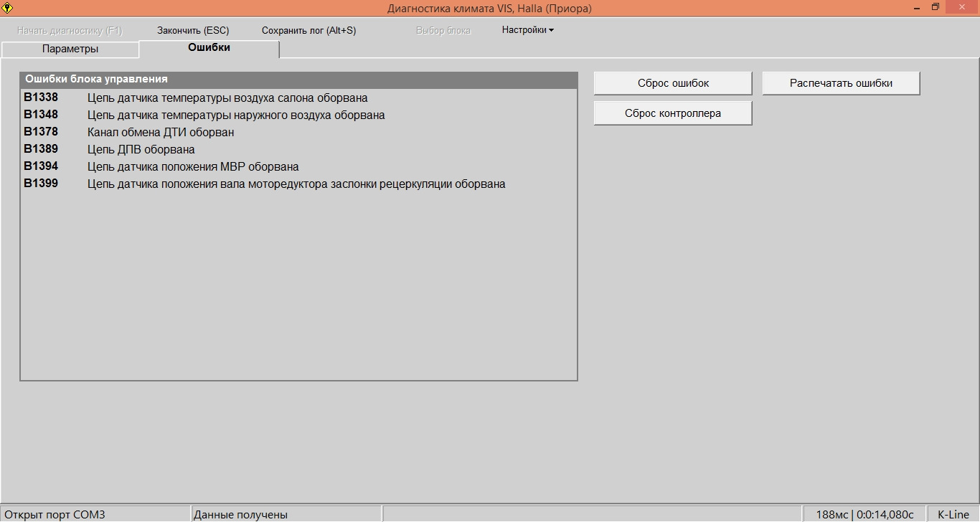Image resolution: width=980 pixels, height=522 pixels.
Task: Select error code B1399 row
Action: (298, 184)
